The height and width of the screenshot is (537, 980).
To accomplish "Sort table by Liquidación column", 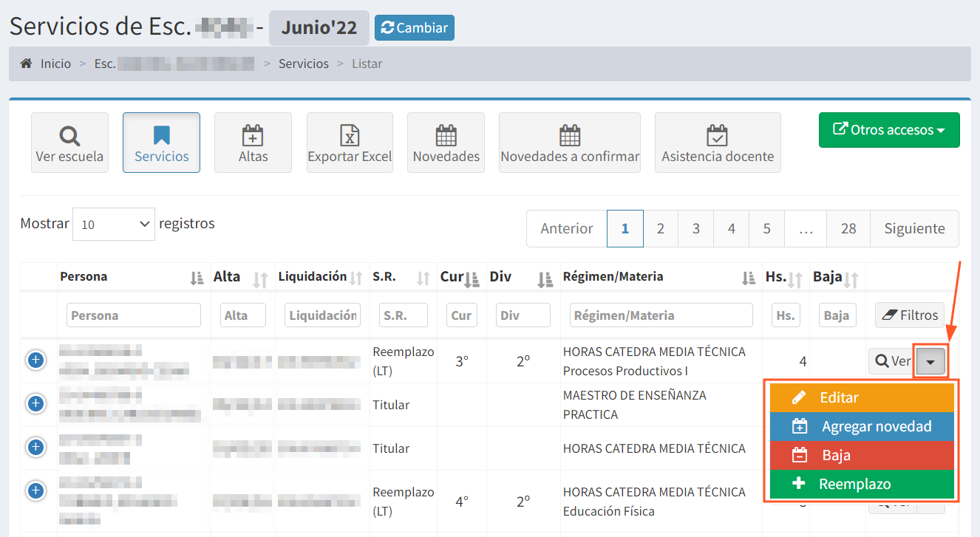I will pyautogui.click(x=322, y=277).
